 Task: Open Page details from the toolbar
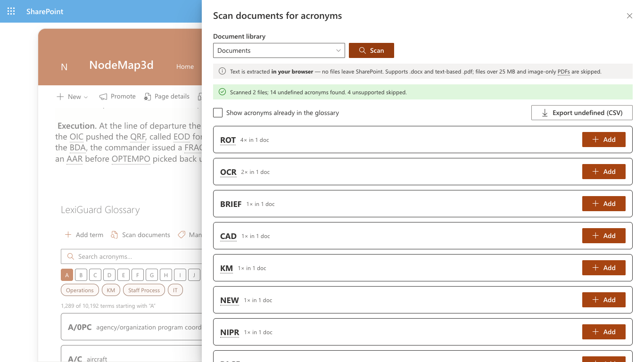[167, 96]
